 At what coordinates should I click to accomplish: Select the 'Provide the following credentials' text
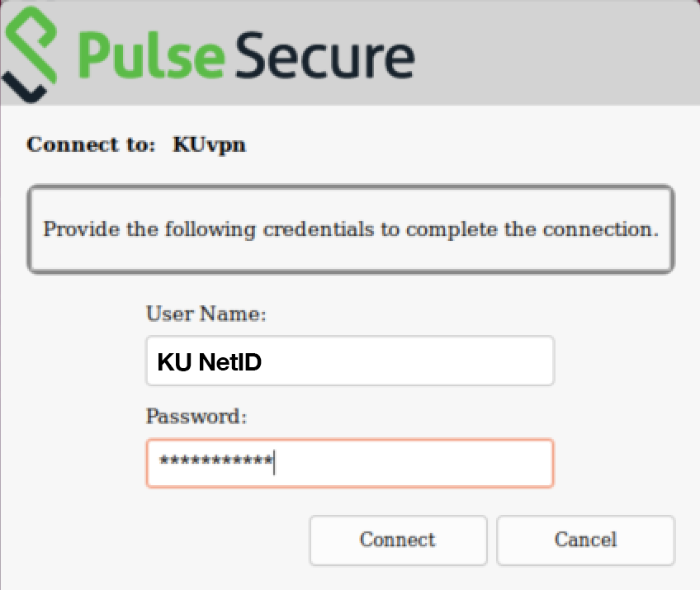350,229
